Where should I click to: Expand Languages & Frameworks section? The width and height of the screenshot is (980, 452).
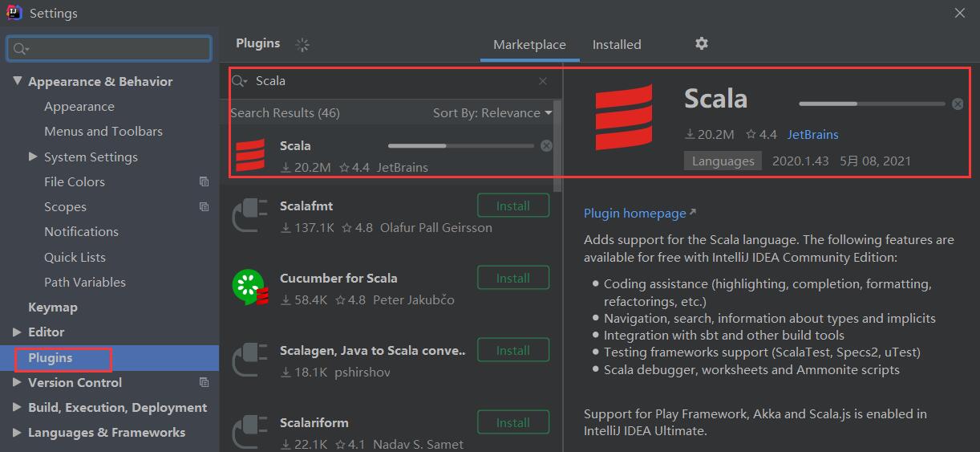tap(18, 432)
